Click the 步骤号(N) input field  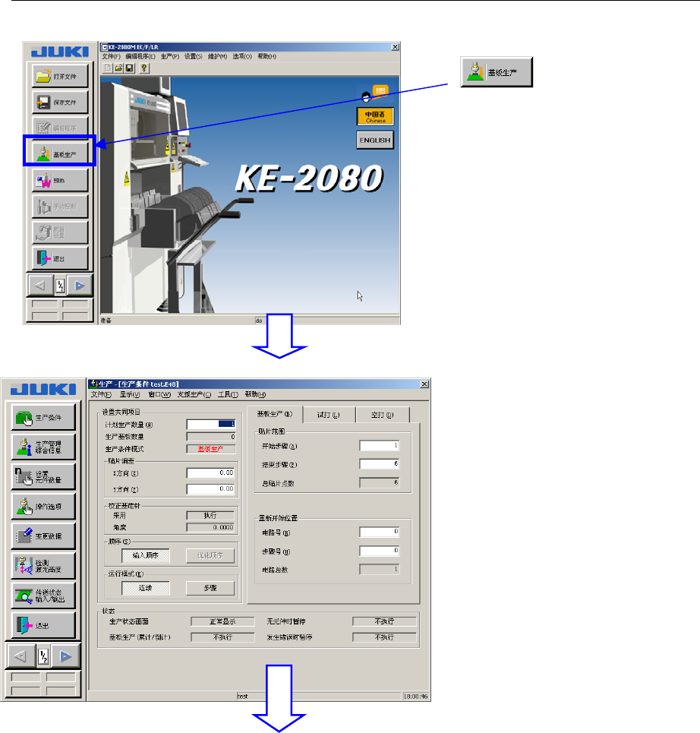tap(380, 551)
